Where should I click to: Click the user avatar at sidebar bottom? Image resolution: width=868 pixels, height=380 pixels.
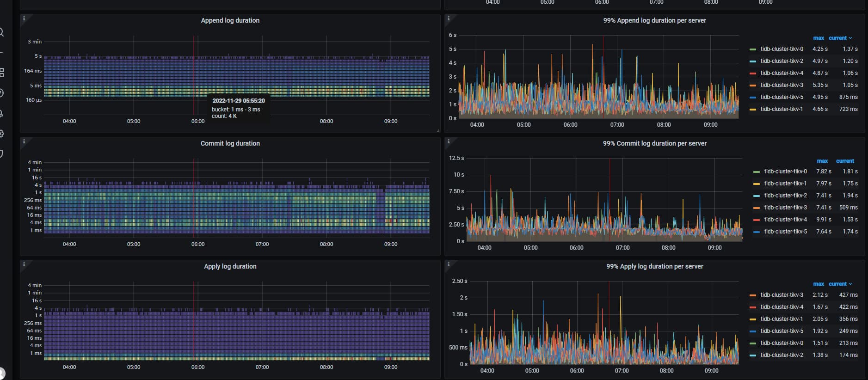[x=2, y=373]
